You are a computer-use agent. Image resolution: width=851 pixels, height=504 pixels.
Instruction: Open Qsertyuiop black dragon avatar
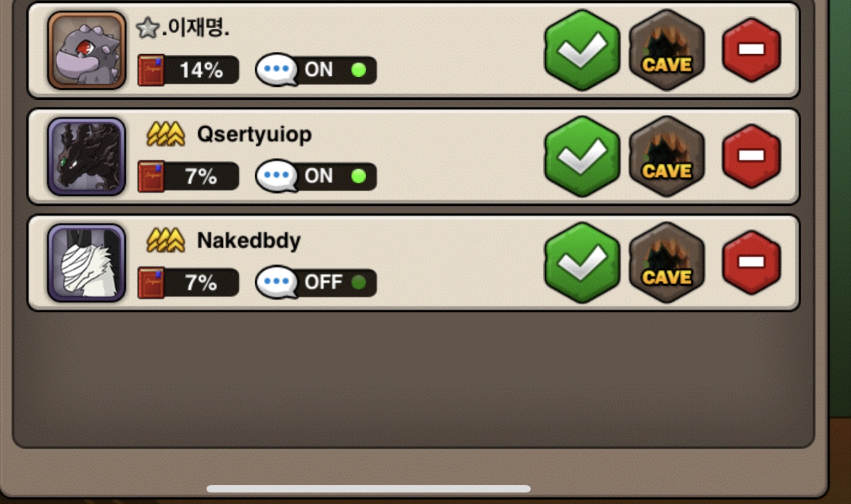coord(86,156)
